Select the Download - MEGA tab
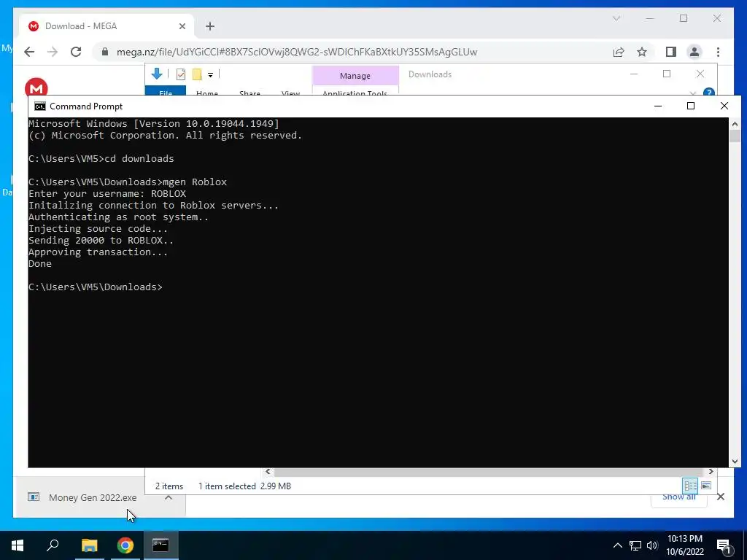 [x=107, y=26]
